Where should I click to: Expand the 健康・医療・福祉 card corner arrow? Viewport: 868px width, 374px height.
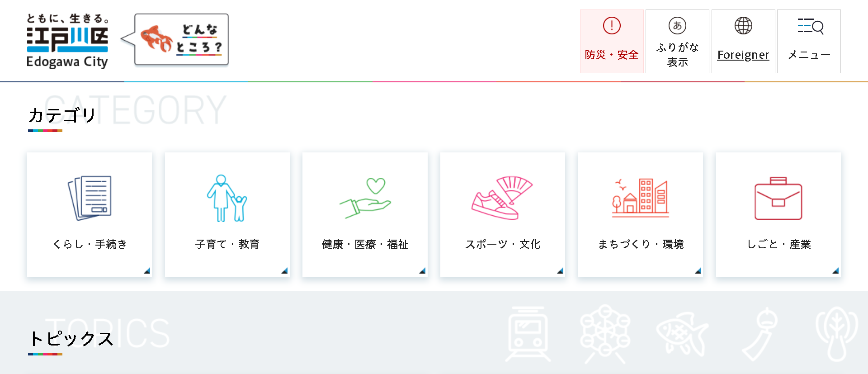(x=422, y=270)
